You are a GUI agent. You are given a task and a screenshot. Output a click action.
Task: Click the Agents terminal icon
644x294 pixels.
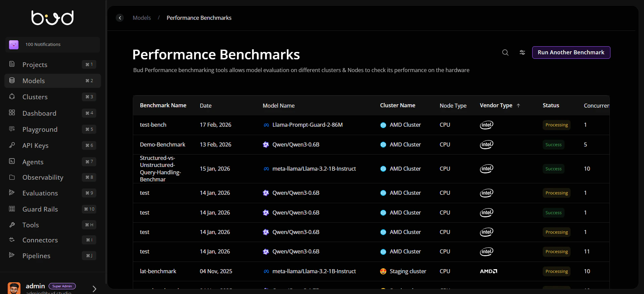(x=12, y=161)
